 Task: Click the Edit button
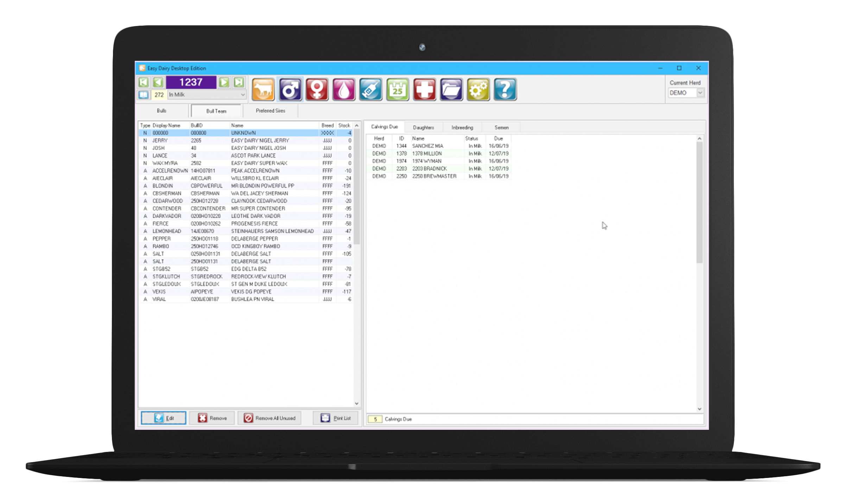coord(164,418)
